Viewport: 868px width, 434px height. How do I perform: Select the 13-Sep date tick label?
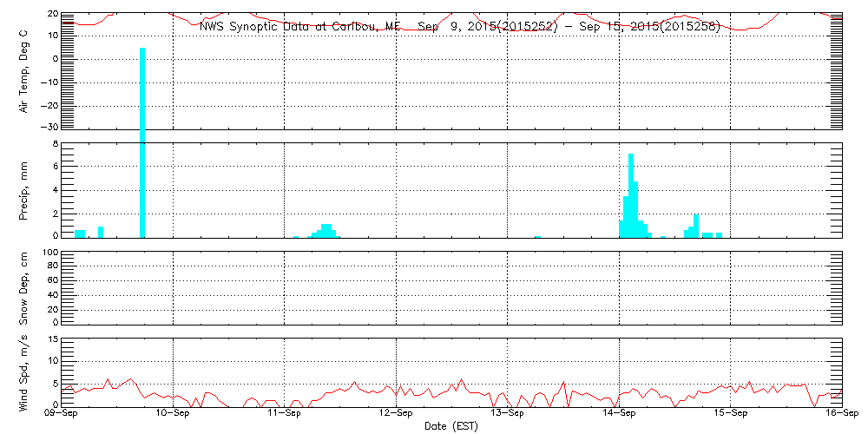click(x=507, y=415)
